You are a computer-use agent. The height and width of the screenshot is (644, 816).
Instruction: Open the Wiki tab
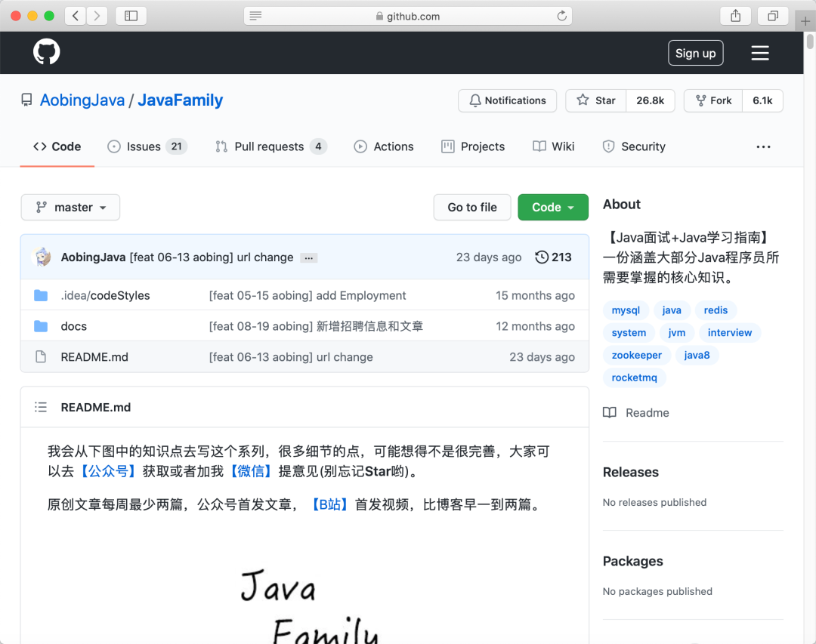(554, 146)
